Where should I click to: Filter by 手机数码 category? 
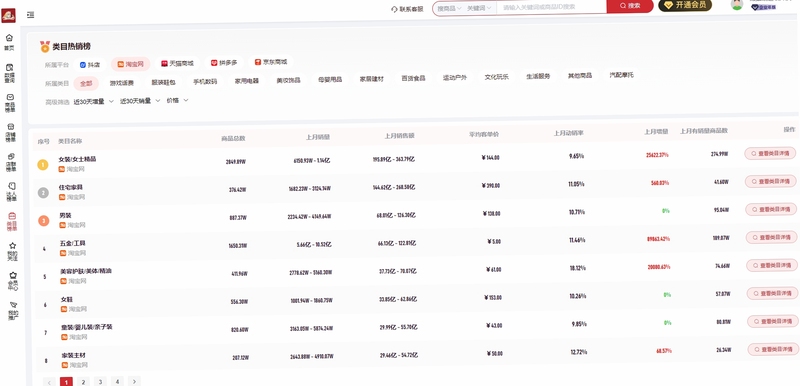pos(205,82)
